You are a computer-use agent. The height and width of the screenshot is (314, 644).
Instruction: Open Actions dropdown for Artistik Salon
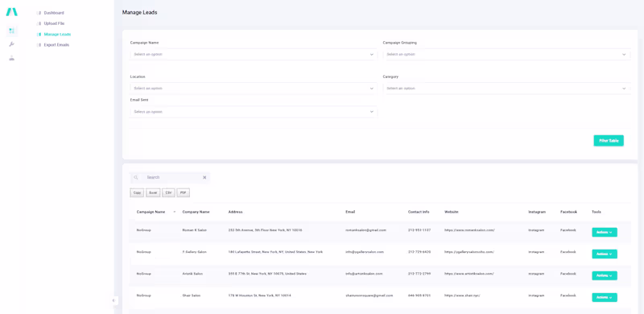coord(605,276)
